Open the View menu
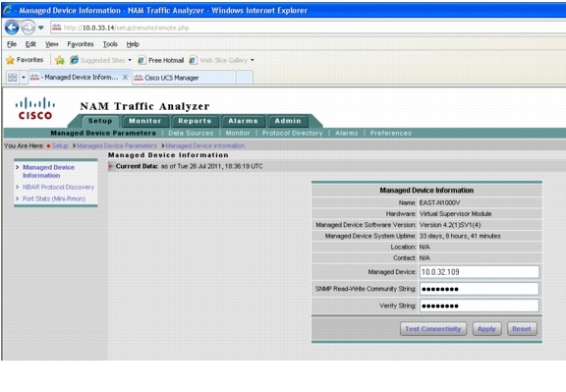The image size is (566, 392). click(x=52, y=44)
